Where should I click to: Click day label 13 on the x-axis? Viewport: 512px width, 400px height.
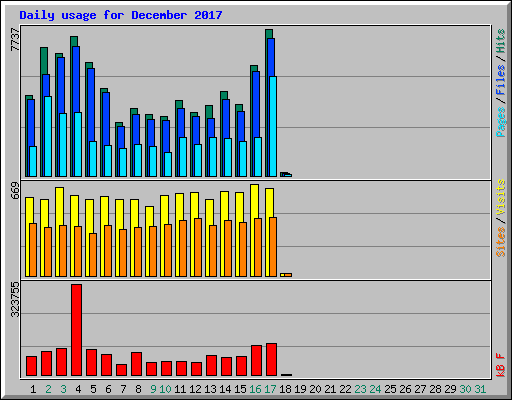[x=210, y=389]
